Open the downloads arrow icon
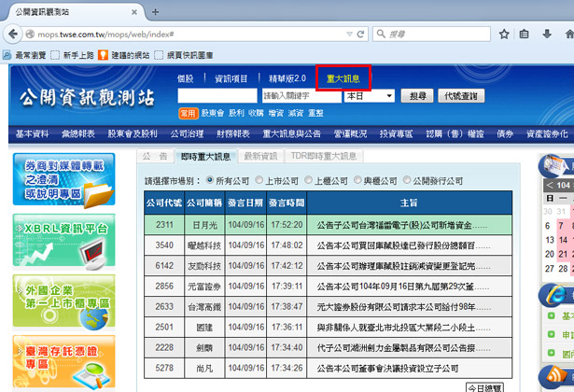This screenshot has height=392, width=574. (548, 34)
